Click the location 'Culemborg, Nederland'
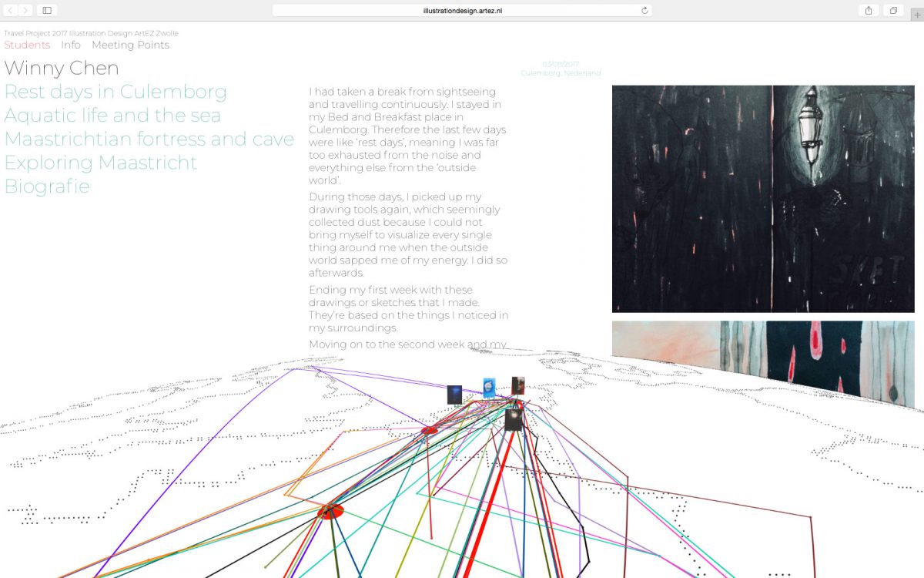Image resolution: width=924 pixels, height=578 pixels. 561,73
